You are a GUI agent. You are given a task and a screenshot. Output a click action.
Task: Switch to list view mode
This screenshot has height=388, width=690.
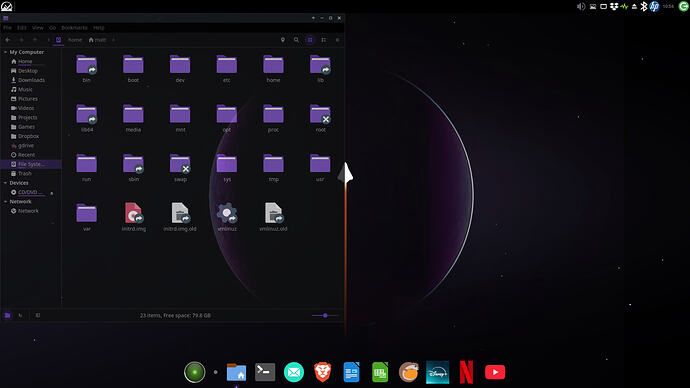[x=324, y=40]
